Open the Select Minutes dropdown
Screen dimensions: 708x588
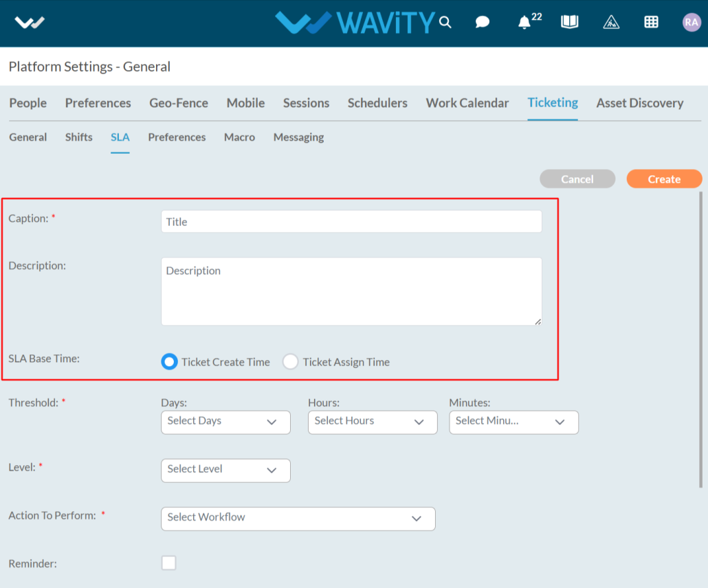click(x=514, y=422)
